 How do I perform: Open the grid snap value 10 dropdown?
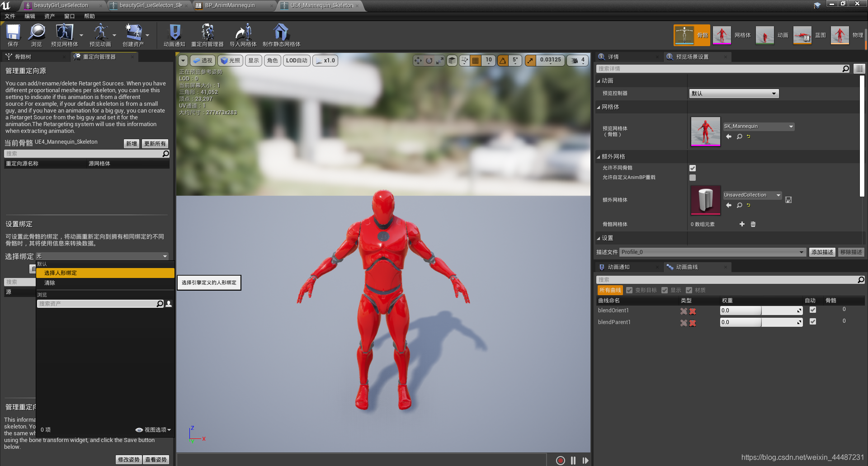coord(489,61)
